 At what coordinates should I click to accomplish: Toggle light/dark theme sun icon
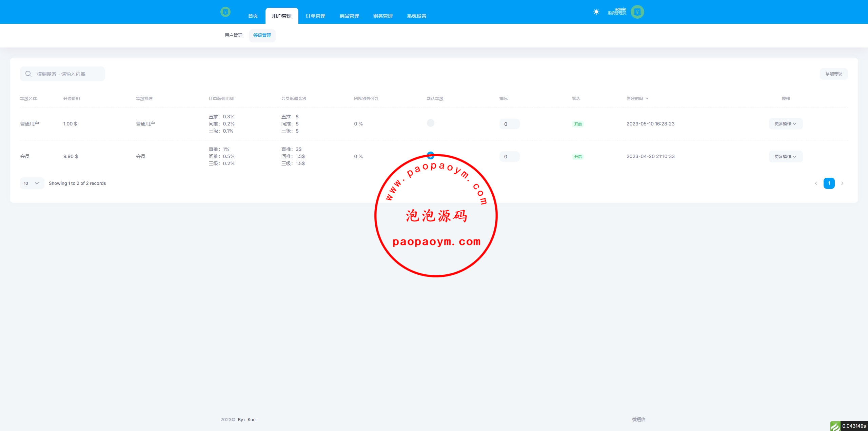pos(596,12)
